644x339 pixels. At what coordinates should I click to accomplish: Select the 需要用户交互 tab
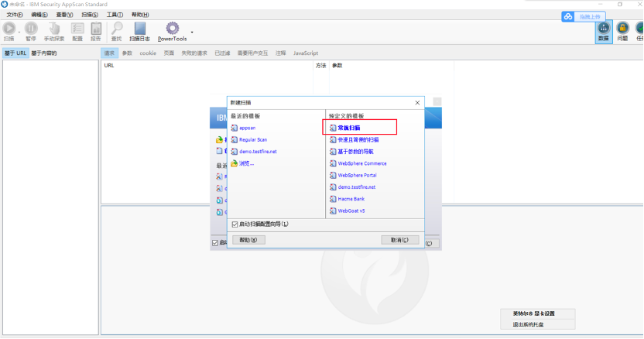click(x=252, y=53)
